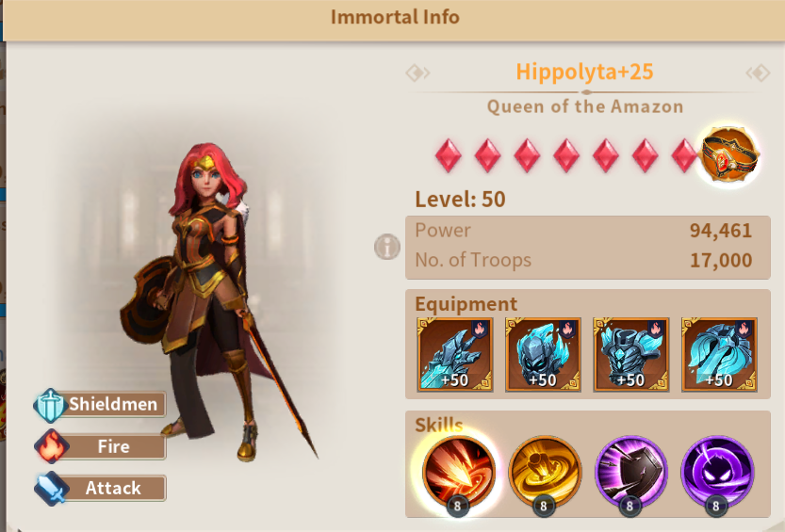The height and width of the screenshot is (532, 785).
Task: Click the Hippolyta+25 name title
Action: point(584,72)
